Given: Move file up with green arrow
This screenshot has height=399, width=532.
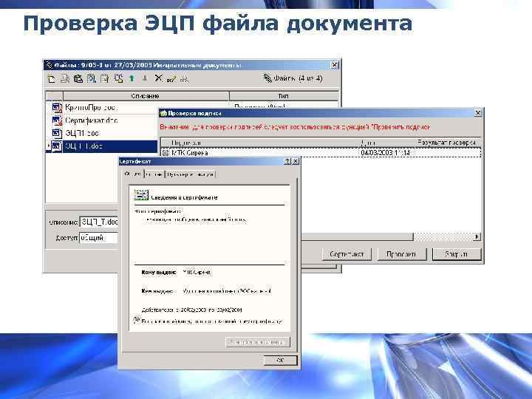Looking at the screenshot, I should click(132, 79).
